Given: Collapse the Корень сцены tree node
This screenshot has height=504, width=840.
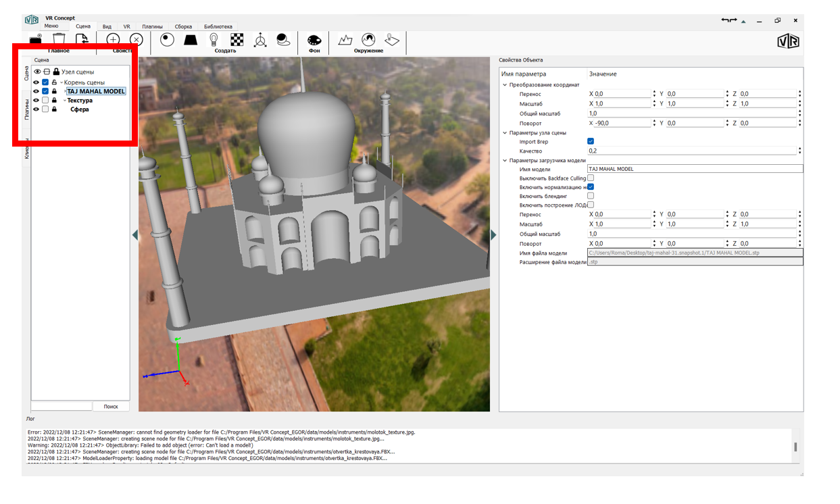Looking at the screenshot, I should (61, 82).
